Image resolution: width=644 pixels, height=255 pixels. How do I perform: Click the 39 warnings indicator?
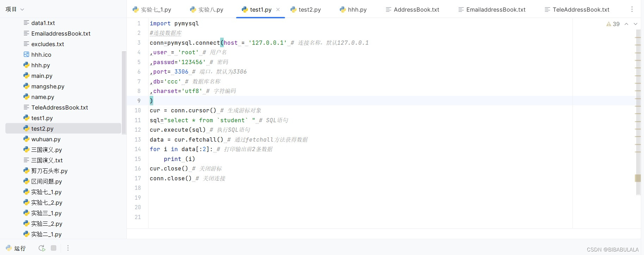tap(613, 24)
